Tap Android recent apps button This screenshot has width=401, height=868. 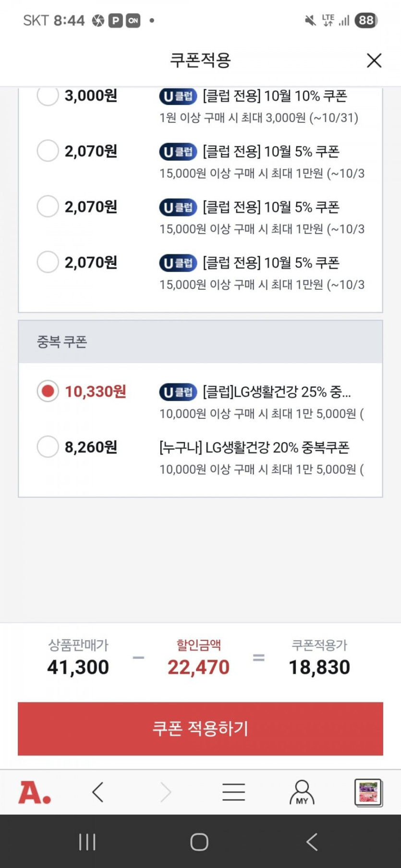click(87, 842)
